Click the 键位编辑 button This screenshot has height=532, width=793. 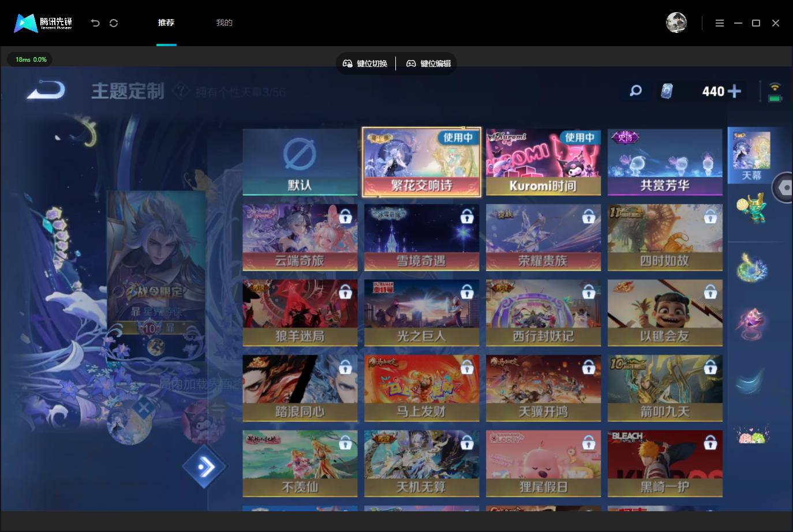(x=429, y=63)
